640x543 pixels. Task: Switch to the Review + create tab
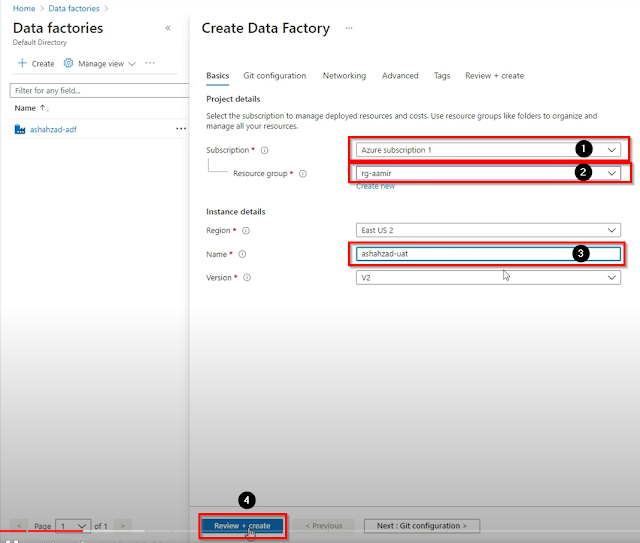495,76
